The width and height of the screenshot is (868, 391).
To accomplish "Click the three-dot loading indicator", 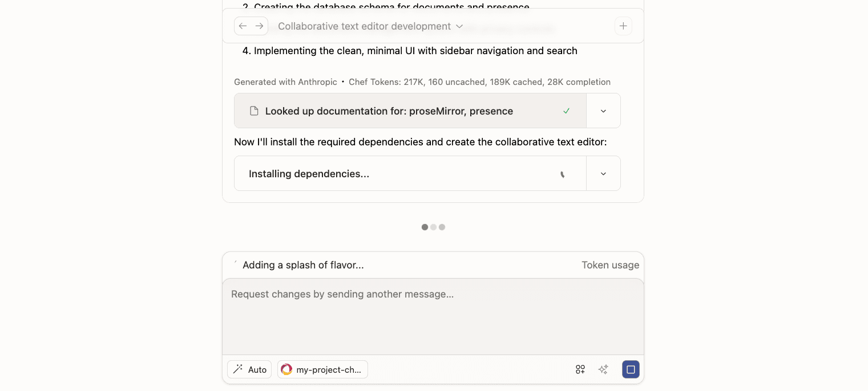I will (x=433, y=227).
